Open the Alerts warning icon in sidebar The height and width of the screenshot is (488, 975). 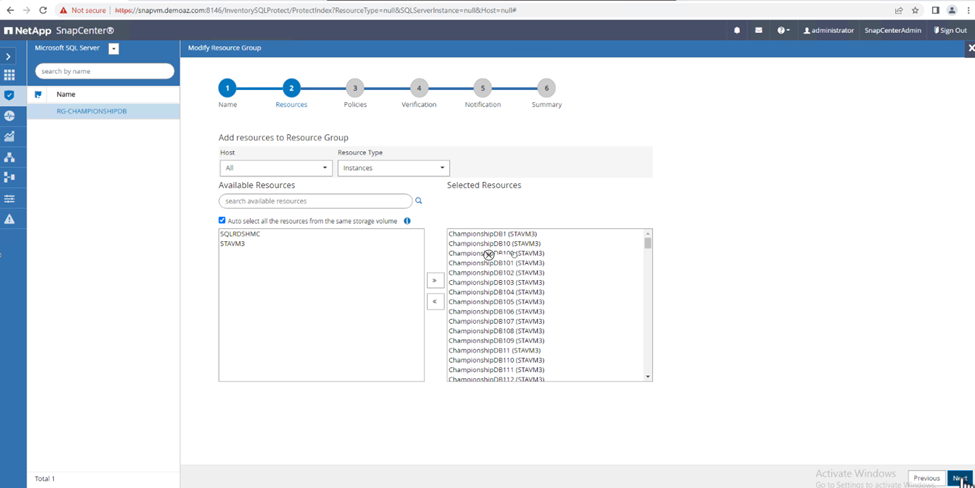pyautogui.click(x=9, y=219)
